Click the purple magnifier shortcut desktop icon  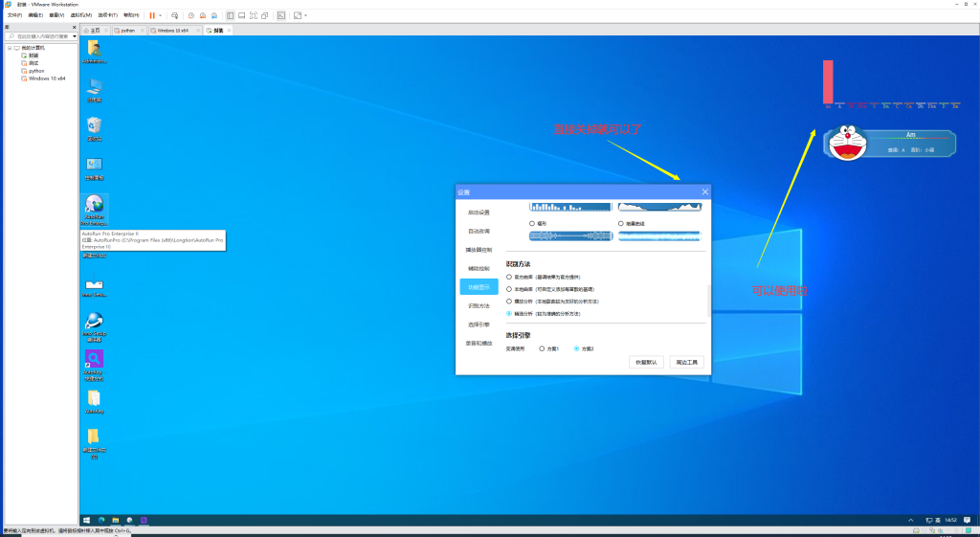95,365
